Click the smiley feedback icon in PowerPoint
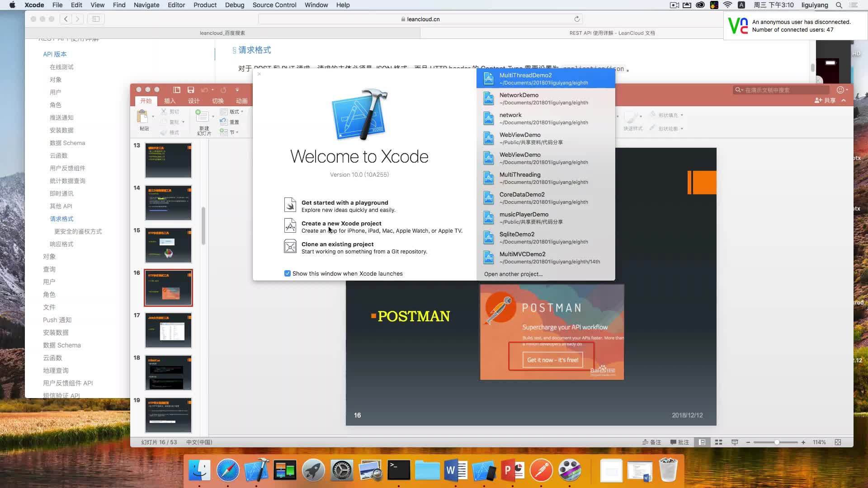This screenshot has width=868, height=488. pyautogui.click(x=840, y=90)
